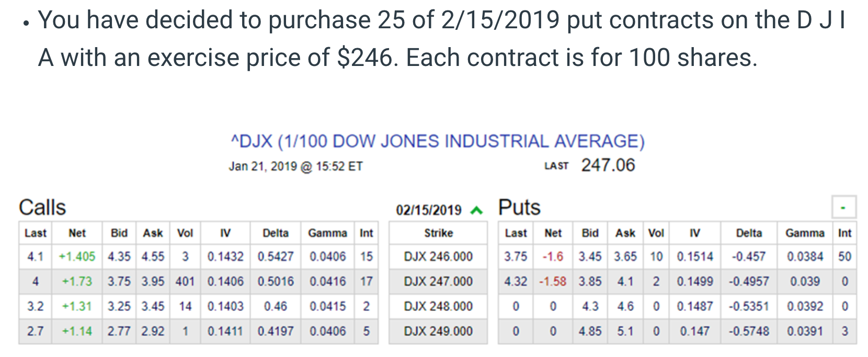Click the DJX 248.000 strike cell
This screenshot has height=357, width=868.
point(438,306)
